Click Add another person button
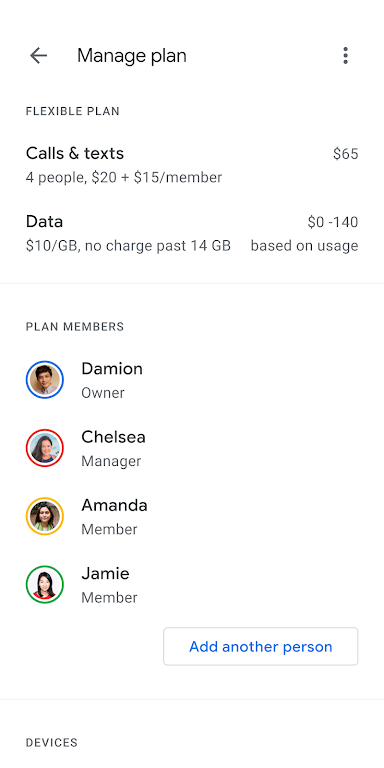Viewport: 384px width, 768px height. click(261, 647)
